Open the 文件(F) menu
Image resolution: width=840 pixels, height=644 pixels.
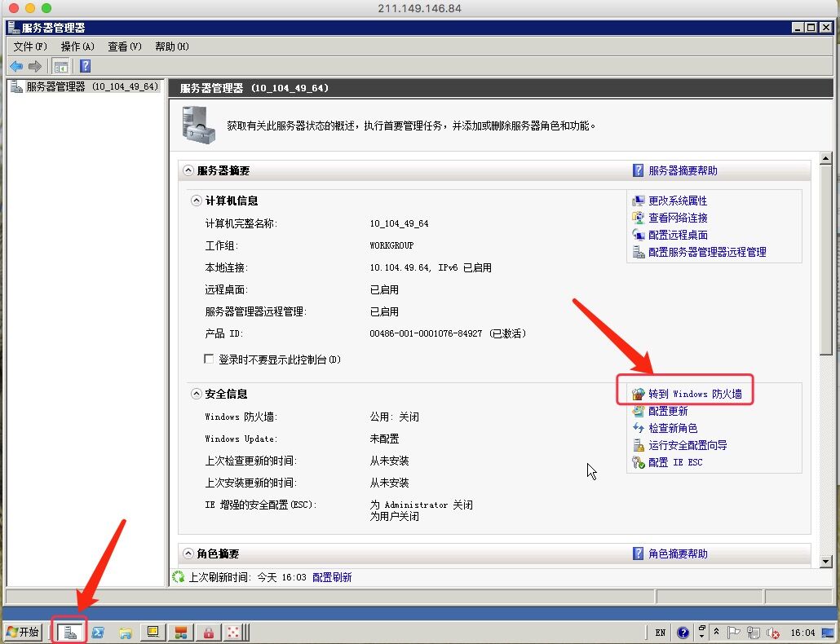coord(30,46)
